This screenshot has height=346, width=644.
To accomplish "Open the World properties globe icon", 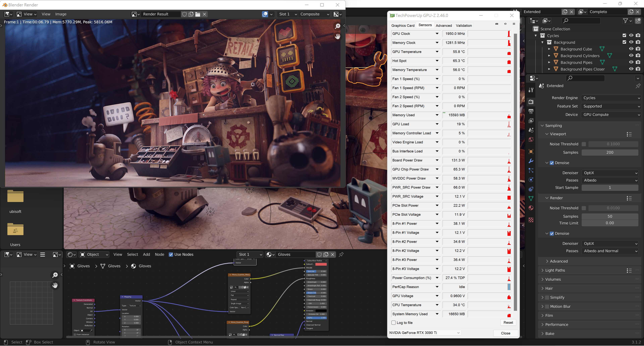I will (x=531, y=139).
